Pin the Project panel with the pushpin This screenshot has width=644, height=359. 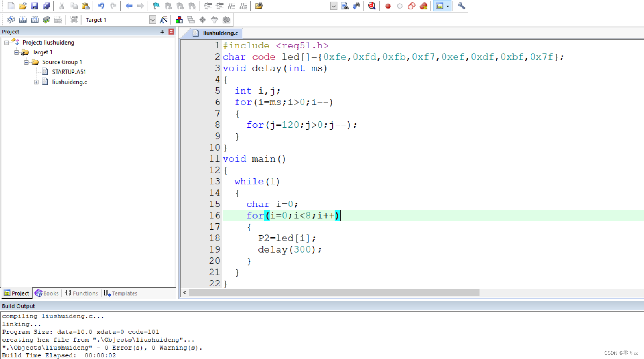pyautogui.click(x=162, y=32)
